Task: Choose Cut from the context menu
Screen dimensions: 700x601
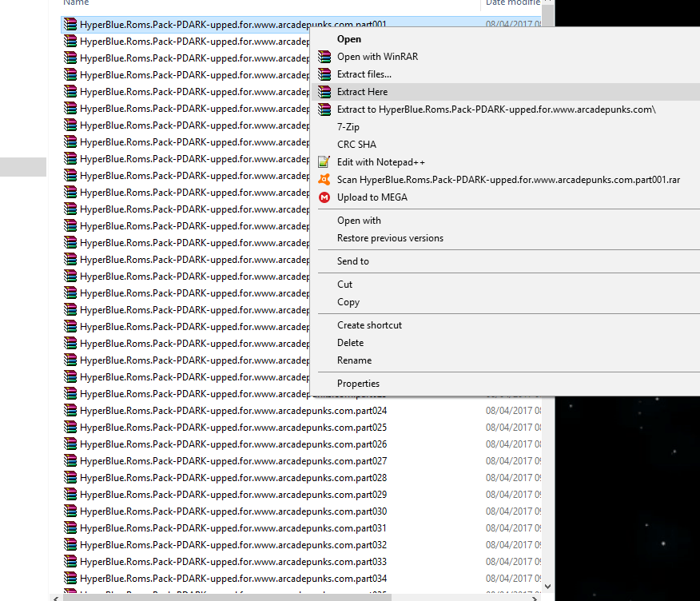Action: [x=505, y=285]
